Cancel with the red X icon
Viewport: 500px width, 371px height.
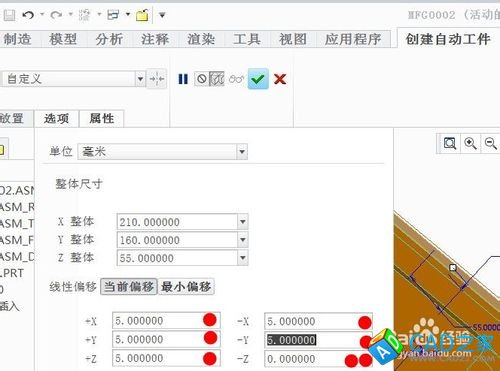click(x=280, y=79)
